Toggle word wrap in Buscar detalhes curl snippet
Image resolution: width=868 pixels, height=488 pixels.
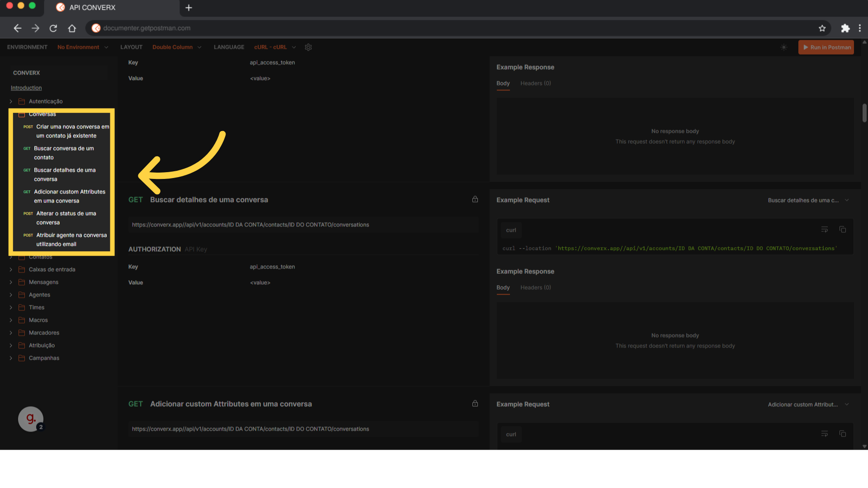coord(825,230)
